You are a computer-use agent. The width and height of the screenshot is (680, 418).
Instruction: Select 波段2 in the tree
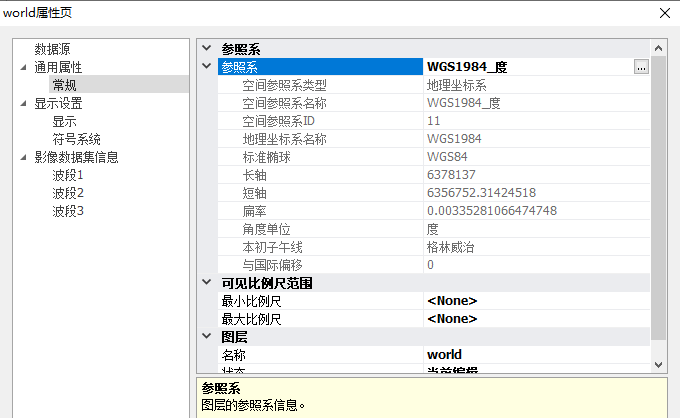click(x=68, y=193)
